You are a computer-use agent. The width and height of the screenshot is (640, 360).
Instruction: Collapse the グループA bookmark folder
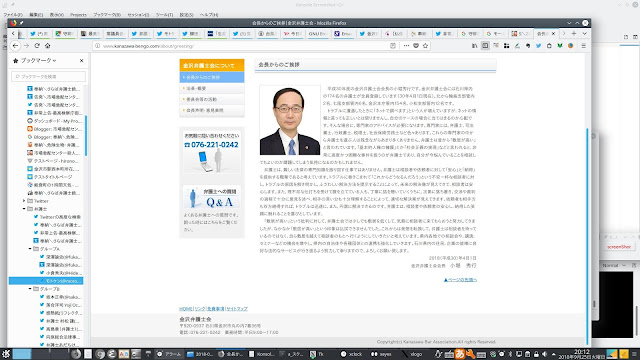(30, 249)
